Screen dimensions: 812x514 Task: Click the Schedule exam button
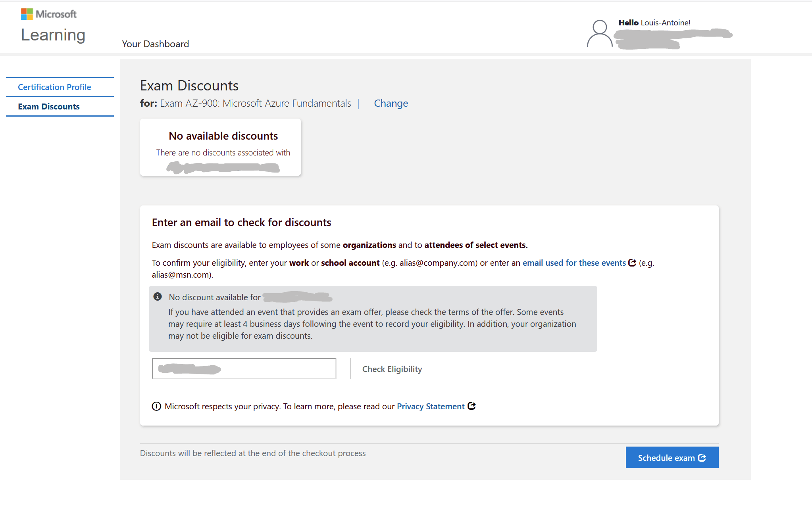(672, 458)
